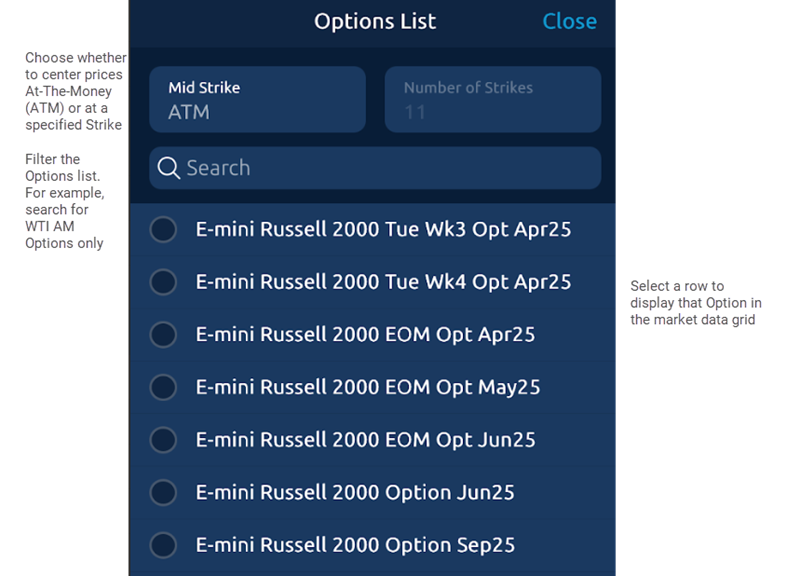Open the Number of Strikes selector

click(x=492, y=99)
